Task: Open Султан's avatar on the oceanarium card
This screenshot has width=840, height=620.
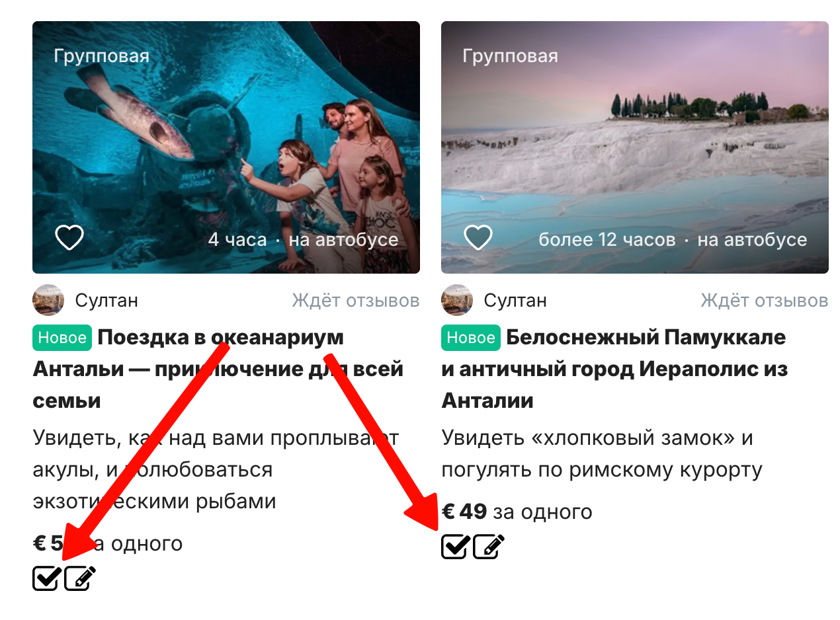Action: point(48,300)
